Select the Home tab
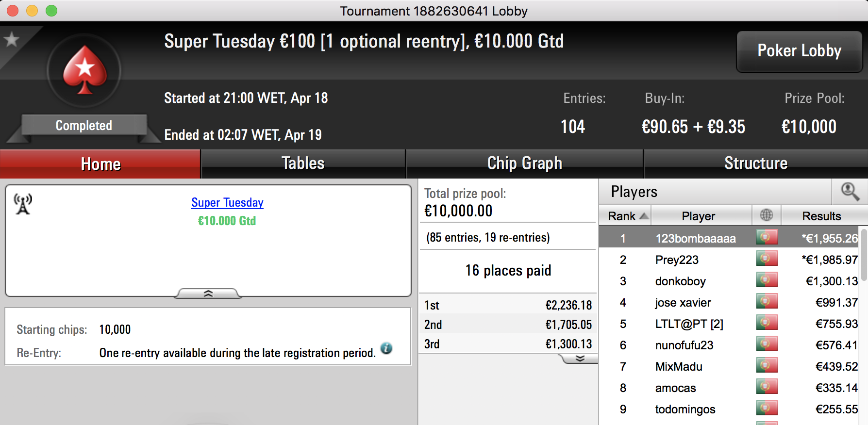This screenshot has width=868, height=425. [x=100, y=164]
